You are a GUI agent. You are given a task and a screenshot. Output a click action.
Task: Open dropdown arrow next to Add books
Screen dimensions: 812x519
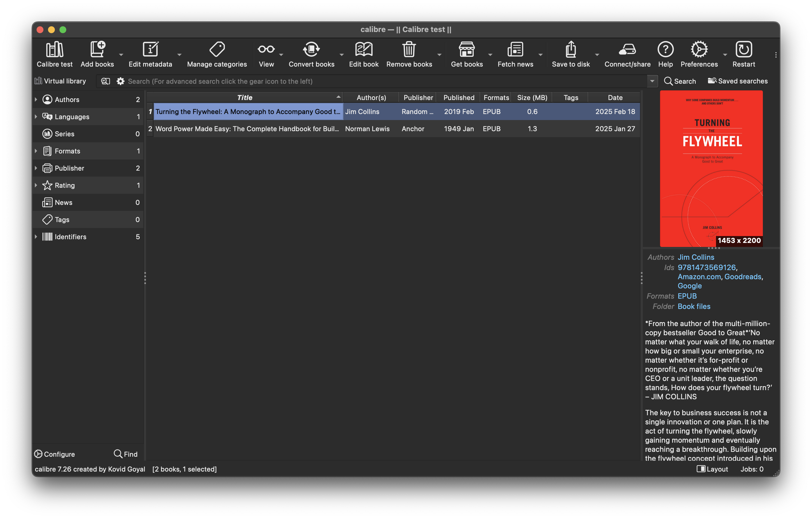(x=121, y=55)
